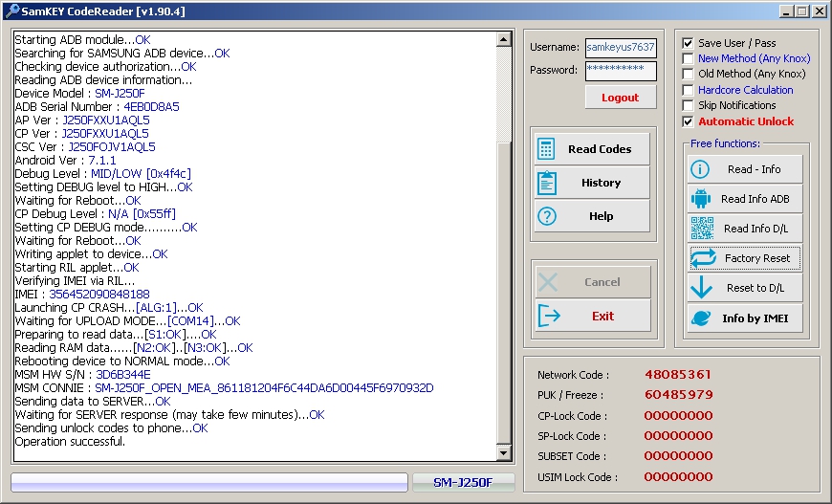
Task: Click the SM-J250F status label at the bottom
Action: (x=463, y=482)
